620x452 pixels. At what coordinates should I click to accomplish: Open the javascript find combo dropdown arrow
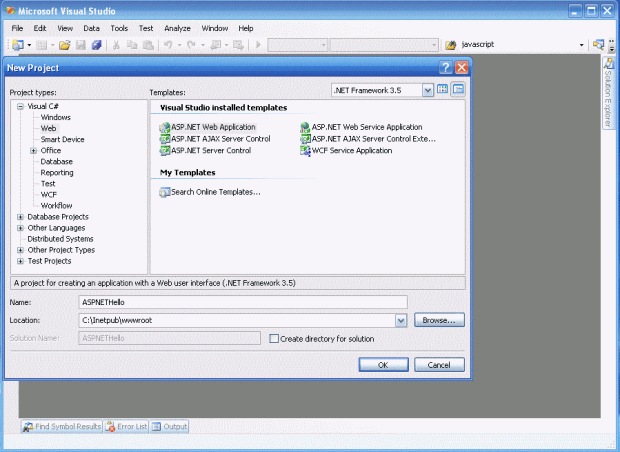pyautogui.click(x=581, y=45)
